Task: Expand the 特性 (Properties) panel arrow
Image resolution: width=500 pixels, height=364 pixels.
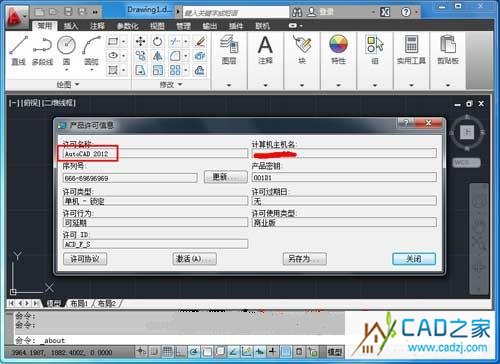Action: tap(338, 85)
